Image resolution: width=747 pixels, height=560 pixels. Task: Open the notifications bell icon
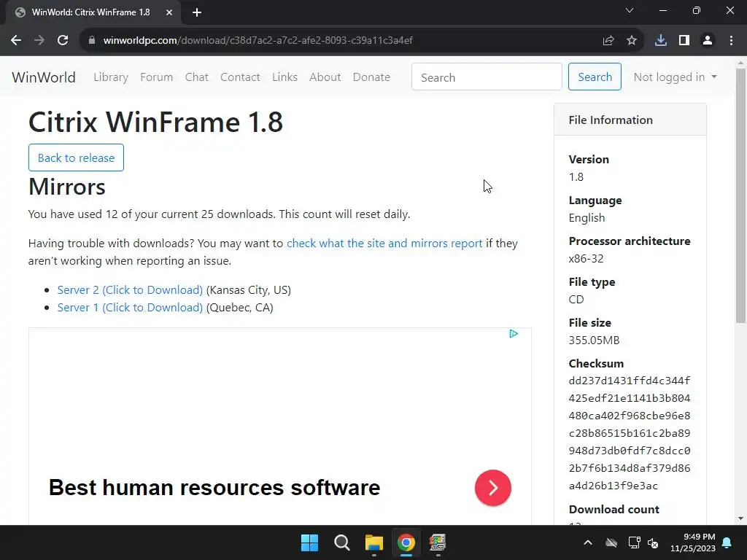pyautogui.click(x=727, y=542)
